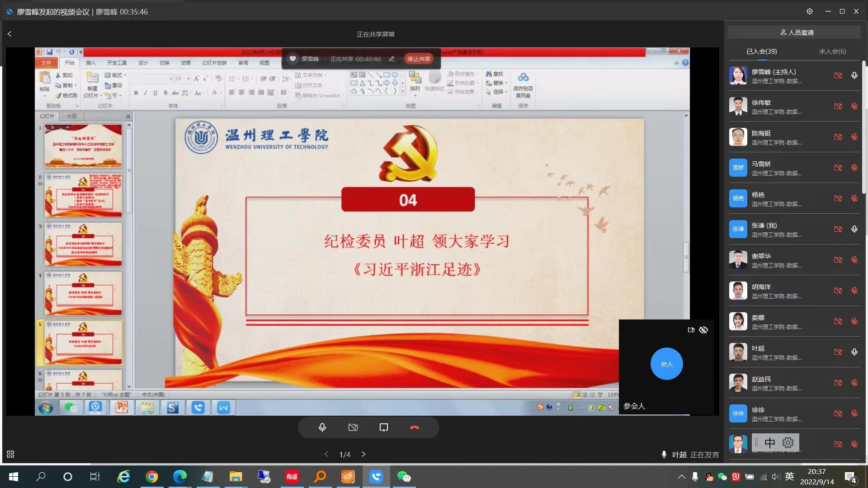Open font size dropdown in ribbon

pos(189,79)
